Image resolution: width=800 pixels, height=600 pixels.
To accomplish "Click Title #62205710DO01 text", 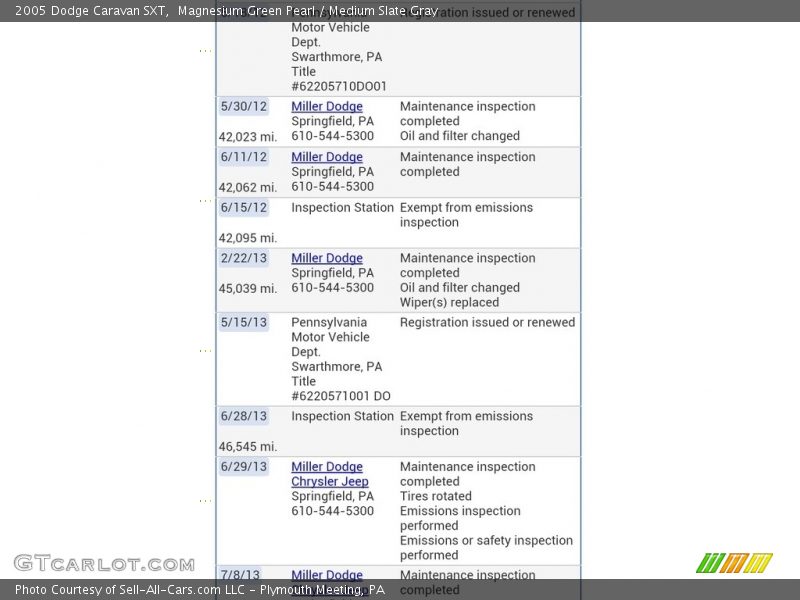I will pyautogui.click(x=339, y=79).
